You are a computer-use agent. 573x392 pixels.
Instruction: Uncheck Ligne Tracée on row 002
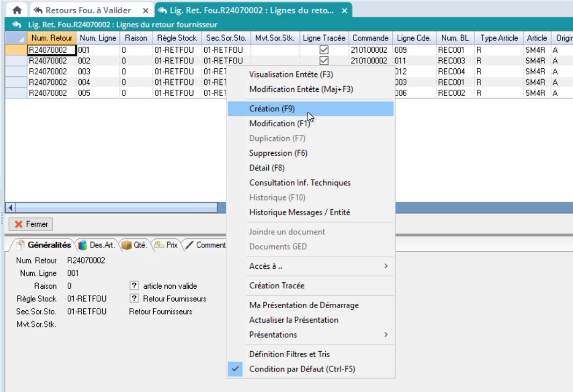[324, 61]
